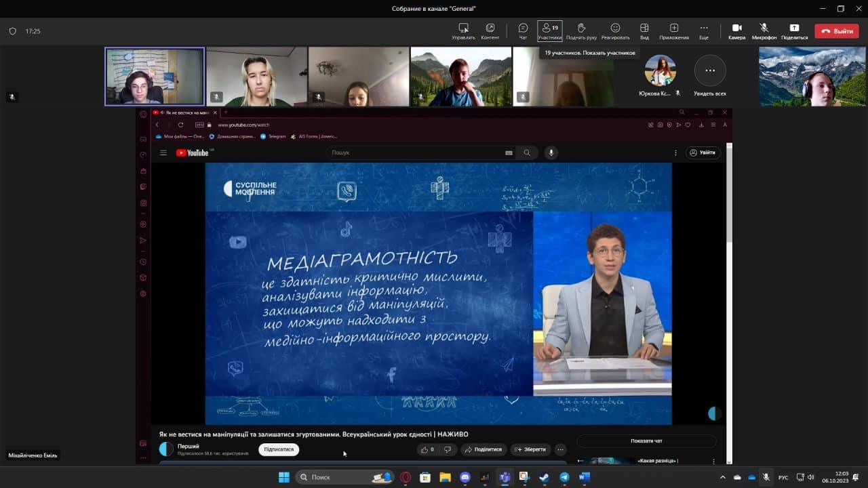Raise hand with Поднять руку
The image size is (868, 488).
pyautogui.click(x=581, y=31)
